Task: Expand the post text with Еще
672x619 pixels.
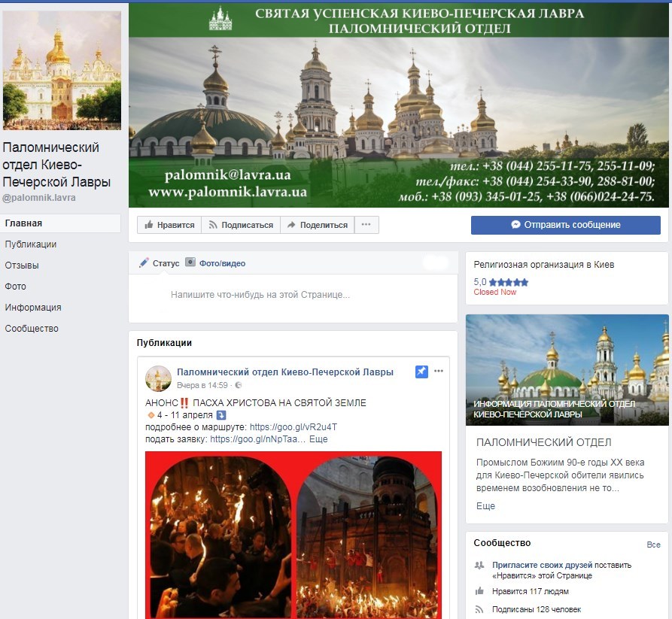Action: point(318,439)
